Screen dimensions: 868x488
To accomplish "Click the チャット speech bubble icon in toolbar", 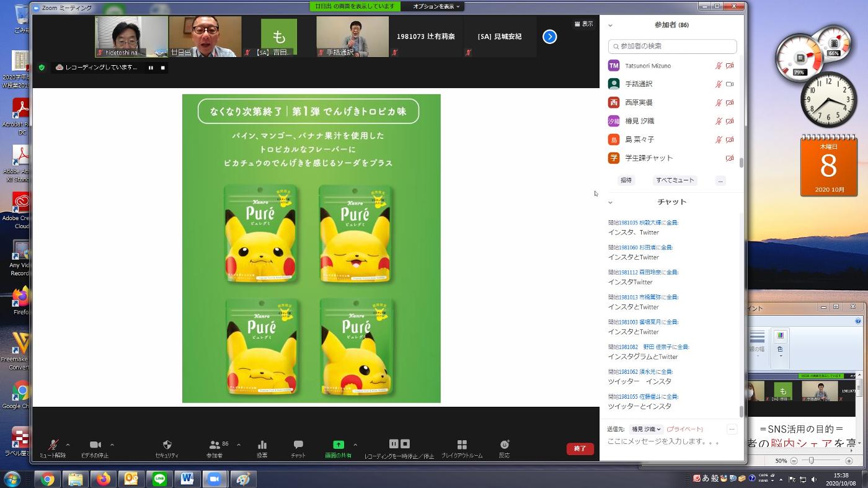I will [298, 445].
